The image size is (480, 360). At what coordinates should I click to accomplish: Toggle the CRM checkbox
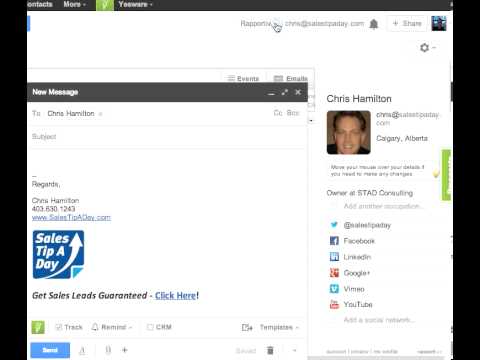[159, 327]
